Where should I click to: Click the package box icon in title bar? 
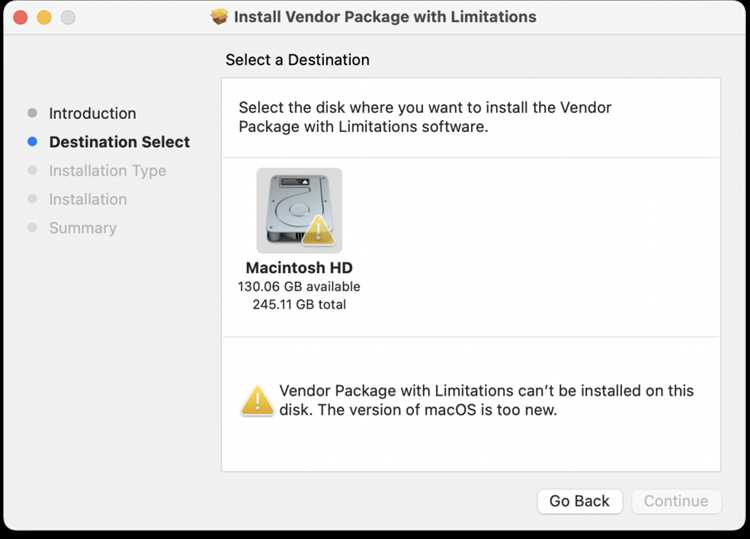tap(219, 17)
